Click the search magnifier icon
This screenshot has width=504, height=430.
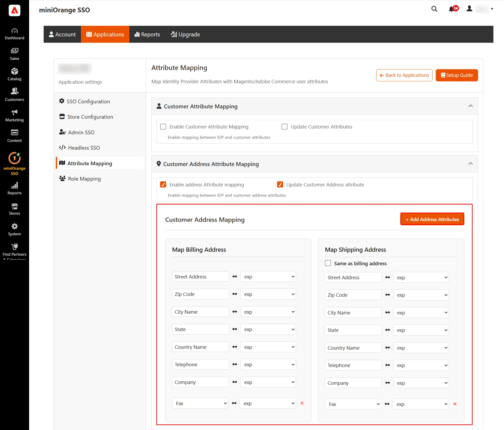[434, 9]
